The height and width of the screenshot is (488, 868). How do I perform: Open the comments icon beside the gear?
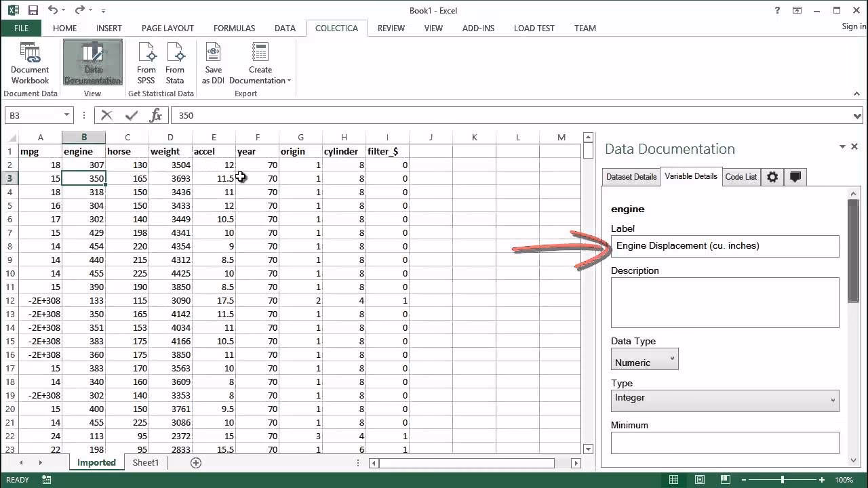coord(795,177)
